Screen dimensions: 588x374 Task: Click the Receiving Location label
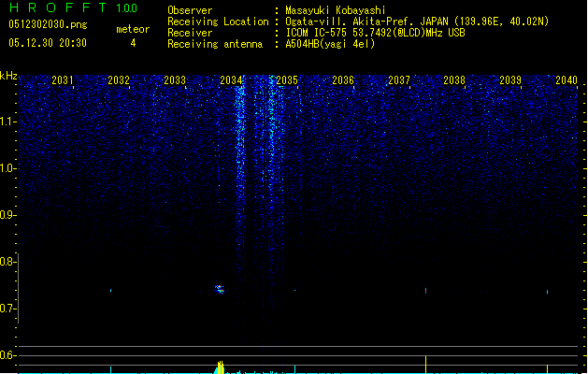(x=218, y=22)
